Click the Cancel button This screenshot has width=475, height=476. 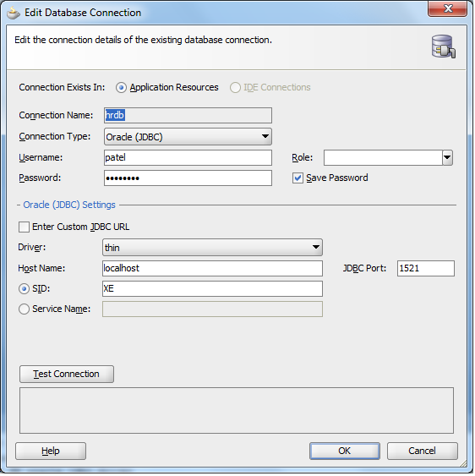[x=423, y=451]
